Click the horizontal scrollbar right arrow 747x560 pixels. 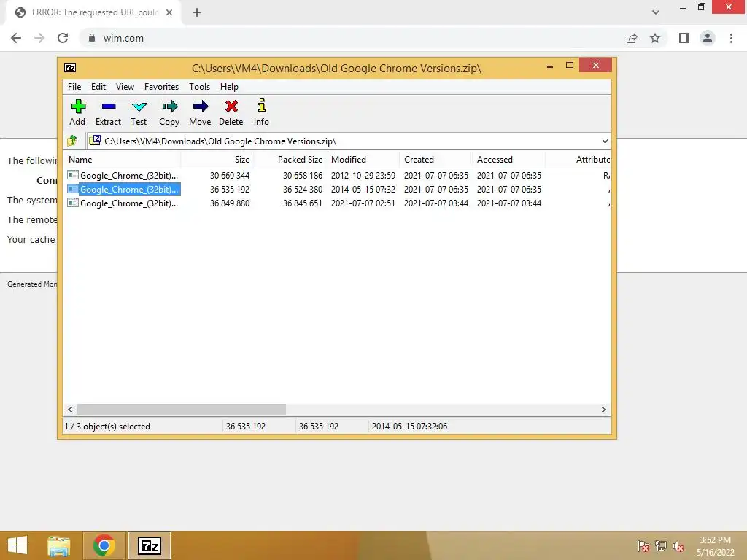[603, 410]
